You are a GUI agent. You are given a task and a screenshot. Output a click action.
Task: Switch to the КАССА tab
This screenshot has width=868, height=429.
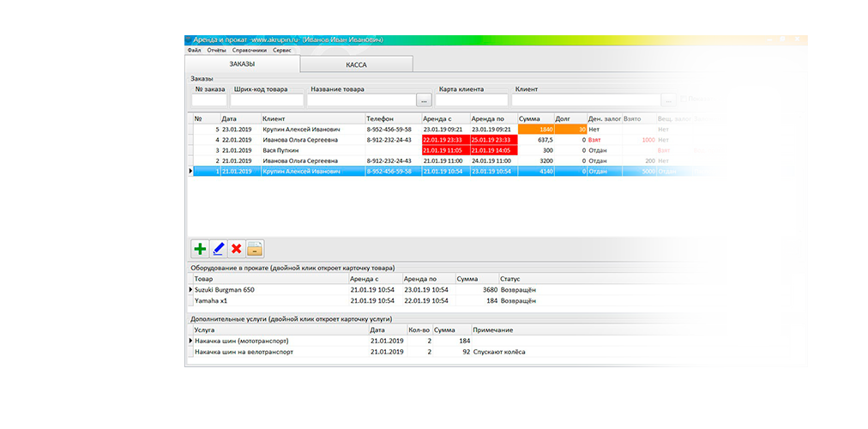point(357,64)
